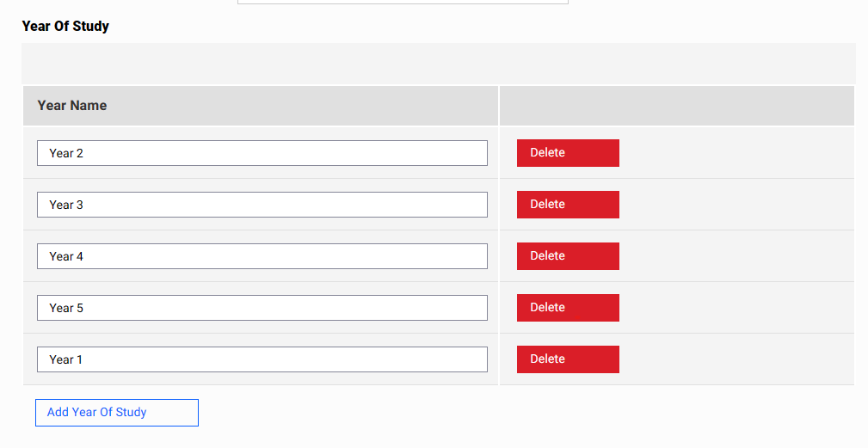Click the empty header cell beside Year Name
This screenshot has width=868, height=448.
(676, 106)
